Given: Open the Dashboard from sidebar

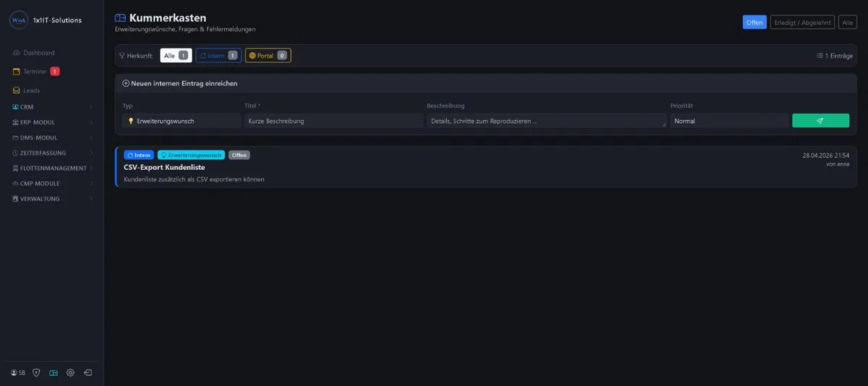Looking at the screenshot, I should [33, 53].
